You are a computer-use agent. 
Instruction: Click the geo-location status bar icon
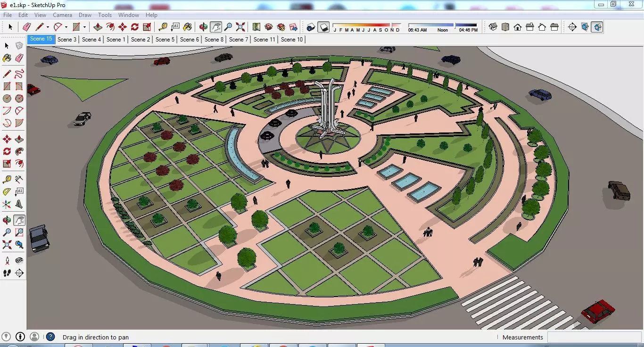pos(6,337)
